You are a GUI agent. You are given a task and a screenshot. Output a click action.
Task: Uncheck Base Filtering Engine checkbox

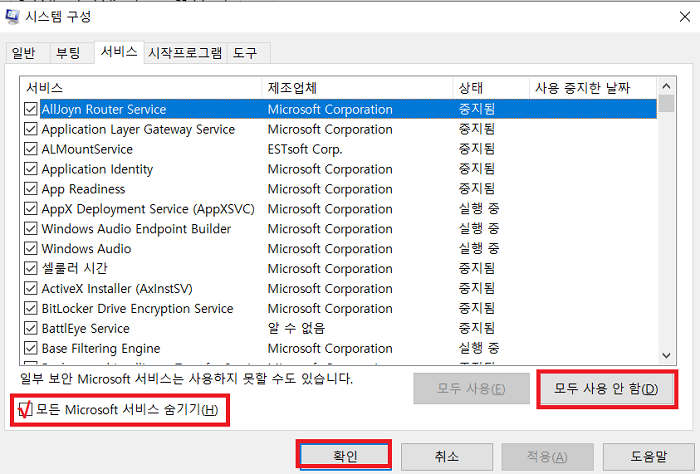pyautogui.click(x=31, y=348)
